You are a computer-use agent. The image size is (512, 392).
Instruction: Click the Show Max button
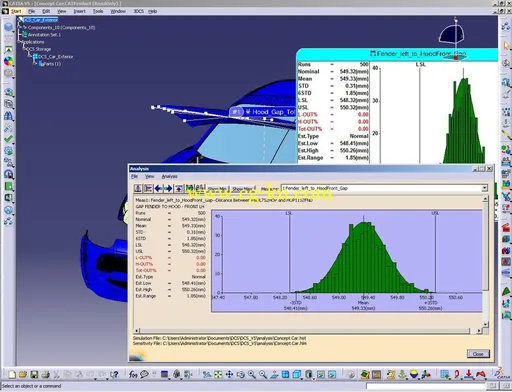tap(242, 189)
